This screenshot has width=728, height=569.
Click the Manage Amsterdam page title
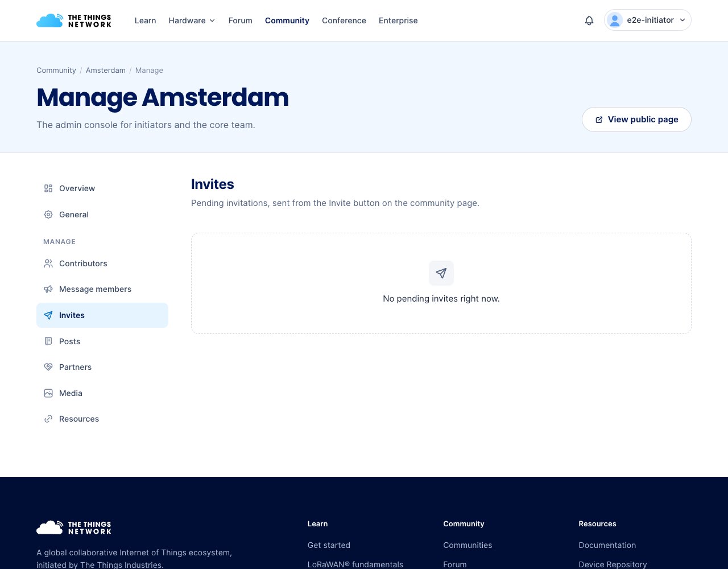pyautogui.click(x=163, y=97)
